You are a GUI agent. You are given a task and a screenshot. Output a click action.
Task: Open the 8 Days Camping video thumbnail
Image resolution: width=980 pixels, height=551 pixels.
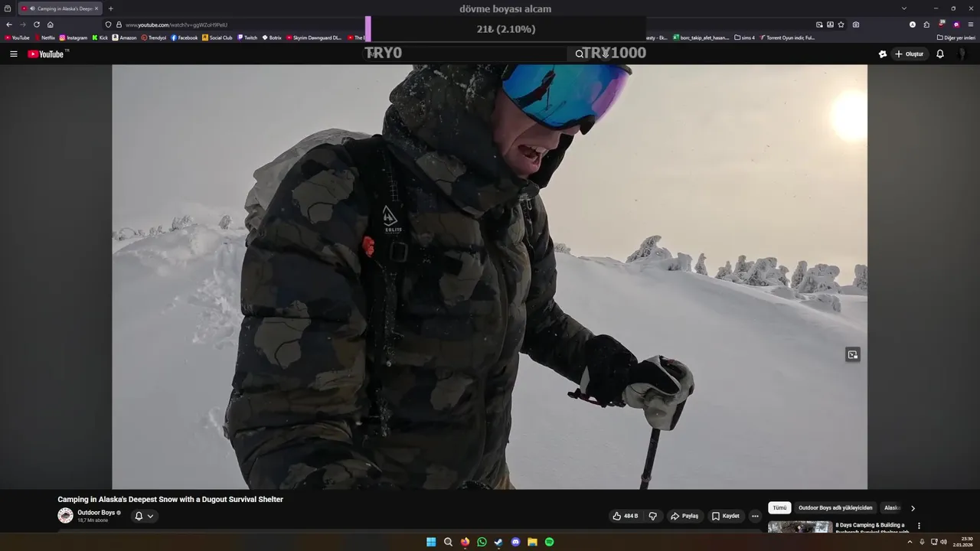(x=800, y=527)
